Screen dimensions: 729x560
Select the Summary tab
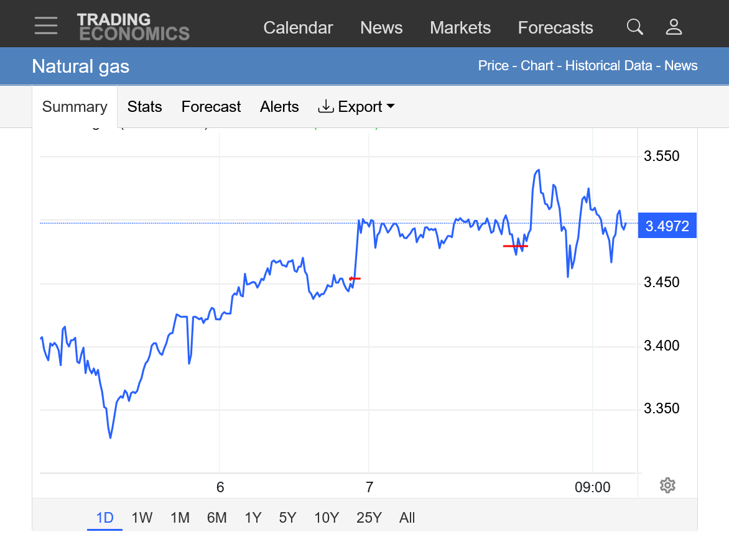pos(75,107)
